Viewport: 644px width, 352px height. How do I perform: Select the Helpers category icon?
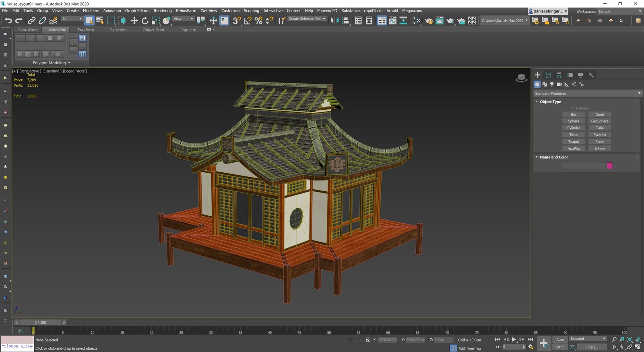point(566,84)
